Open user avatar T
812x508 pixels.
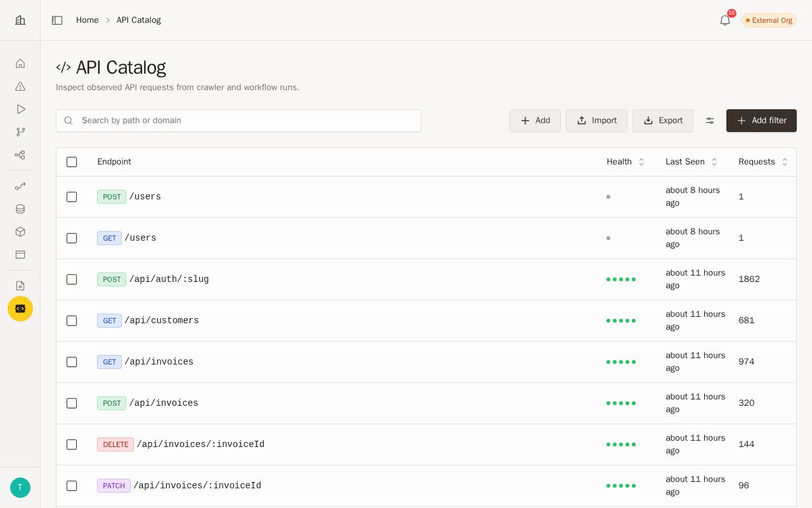(20, 488)
